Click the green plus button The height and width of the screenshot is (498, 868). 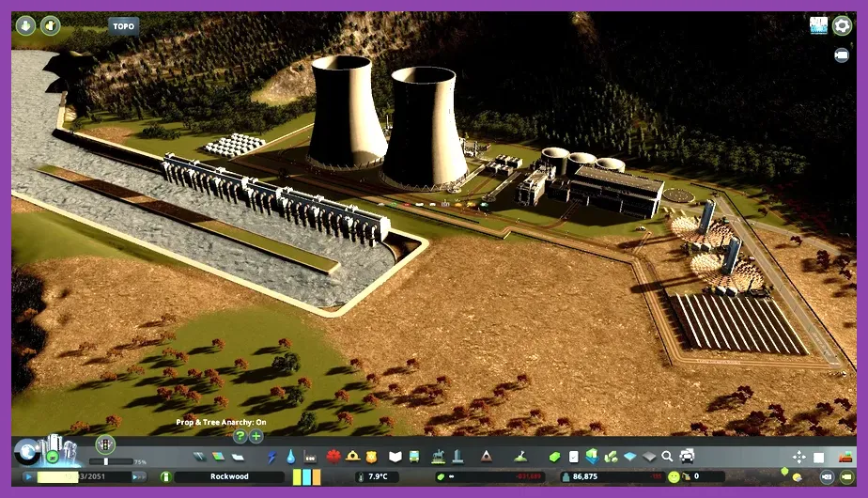[256, 437]
